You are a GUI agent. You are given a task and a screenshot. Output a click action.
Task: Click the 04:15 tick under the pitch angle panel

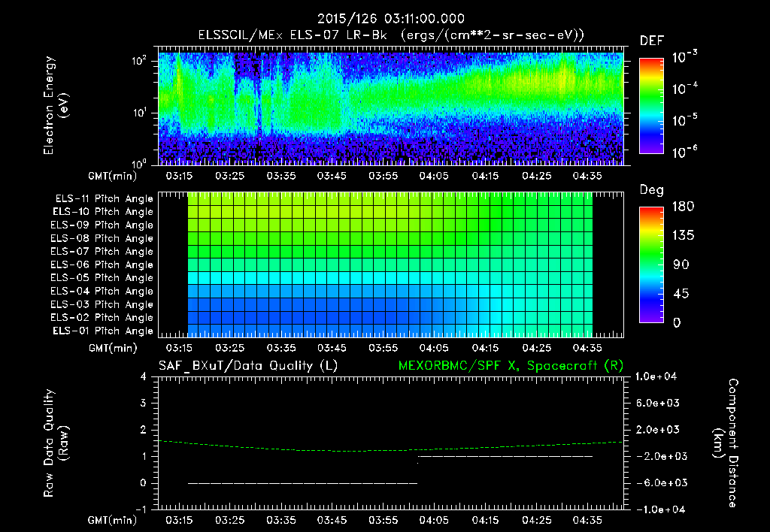pos(485,348)
